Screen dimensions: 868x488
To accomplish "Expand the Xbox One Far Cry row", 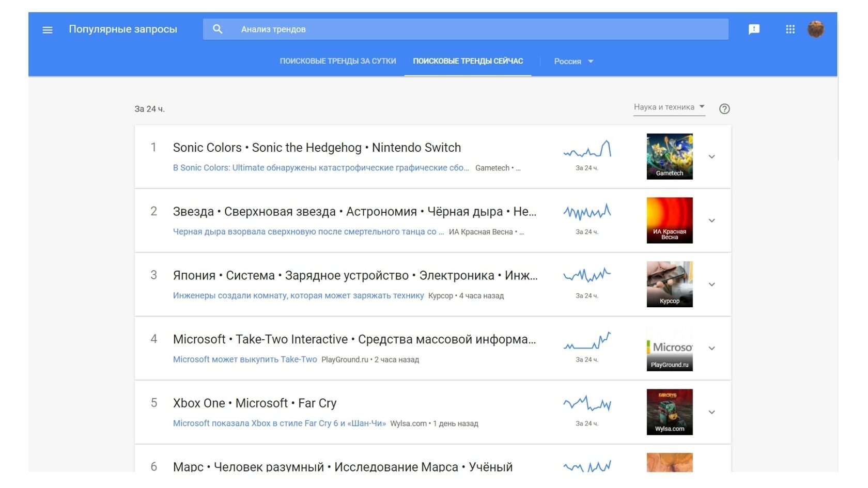I will pos(711,412).
